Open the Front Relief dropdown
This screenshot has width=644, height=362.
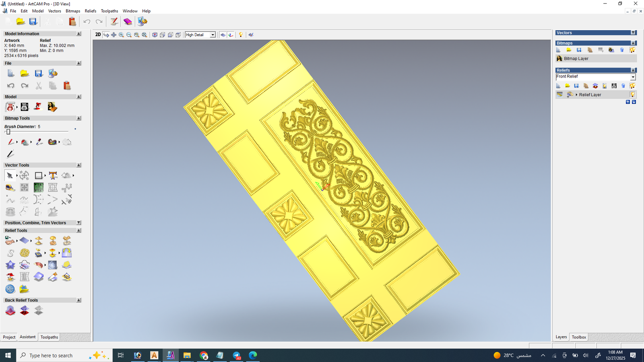pos(633,77)
